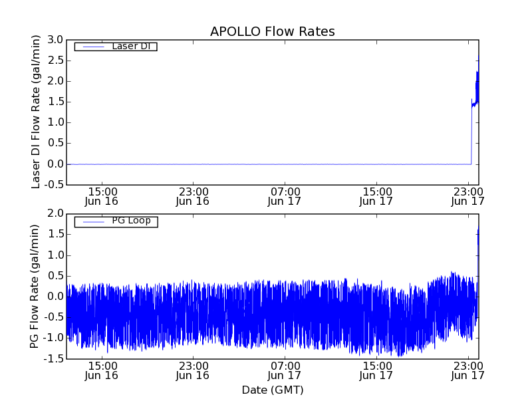This screenshot has height=399, width=532.
Task: Click the 07:00 Jun 17 tick under top plot
Action: point(284,196)
